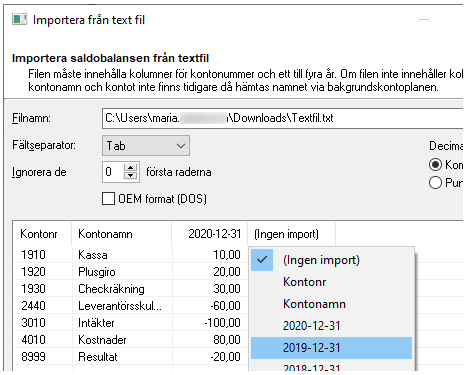Click the Ignorera de rows number field
465x375 pixels.
point(113,172)
